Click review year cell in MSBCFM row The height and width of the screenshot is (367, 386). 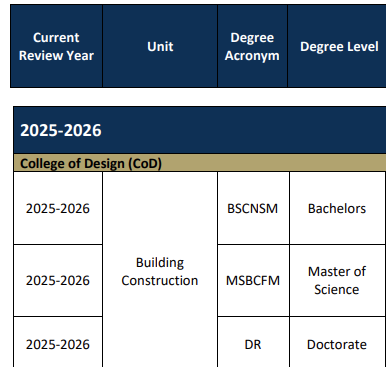tap(58, 281)
